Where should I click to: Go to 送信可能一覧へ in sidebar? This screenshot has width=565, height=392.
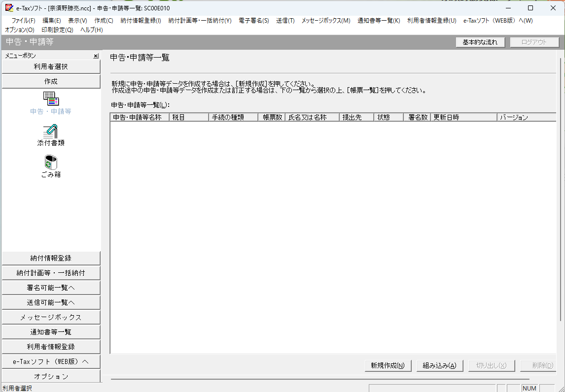pyautogui.click(x=51, y=302)
